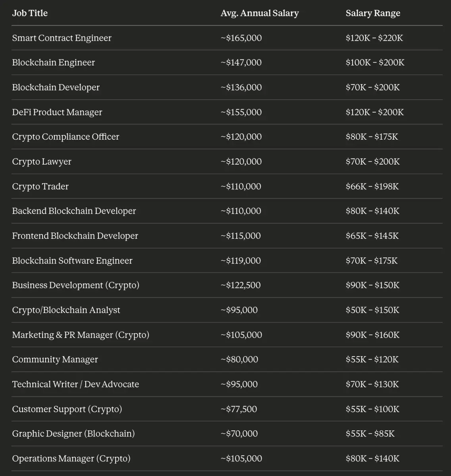Select the Crypto Compliance Officer cell

[x=66, y=137]
